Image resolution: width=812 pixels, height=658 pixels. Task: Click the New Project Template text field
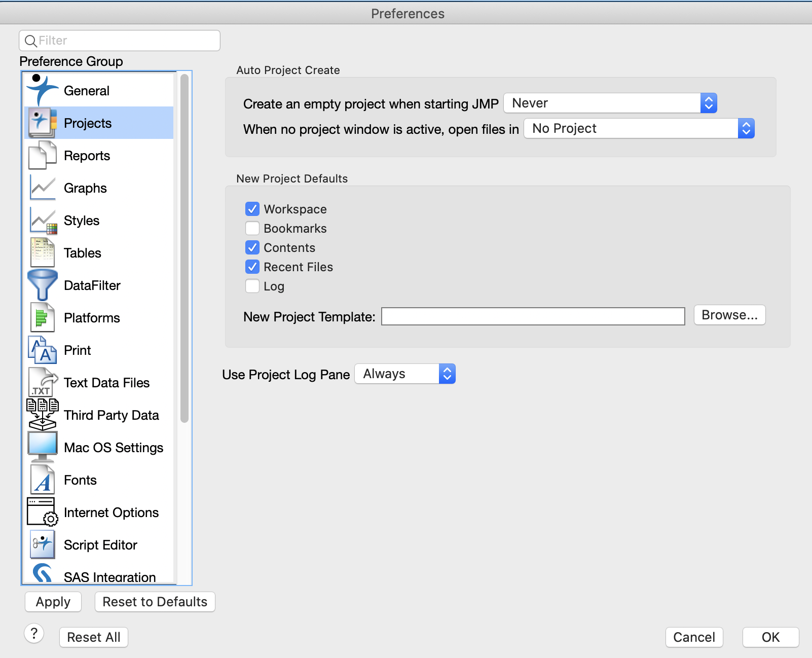(x=533, y=316)
